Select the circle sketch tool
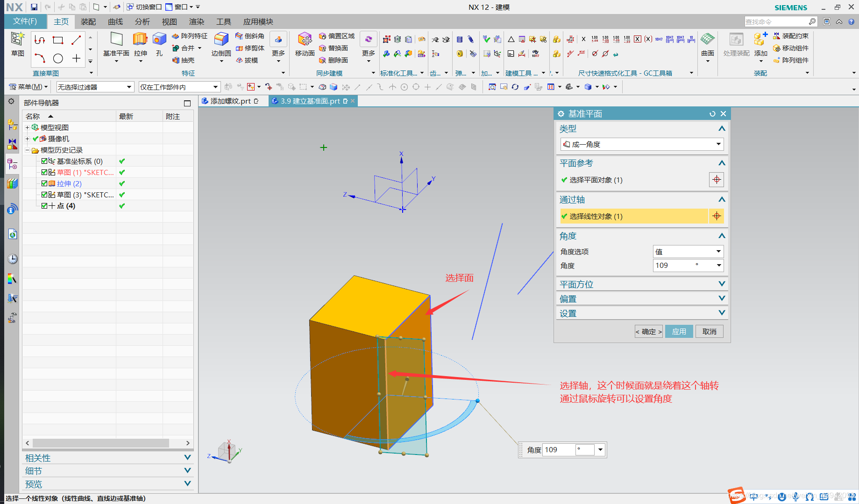This screenshot has width=859, height=504. [58, 58]
